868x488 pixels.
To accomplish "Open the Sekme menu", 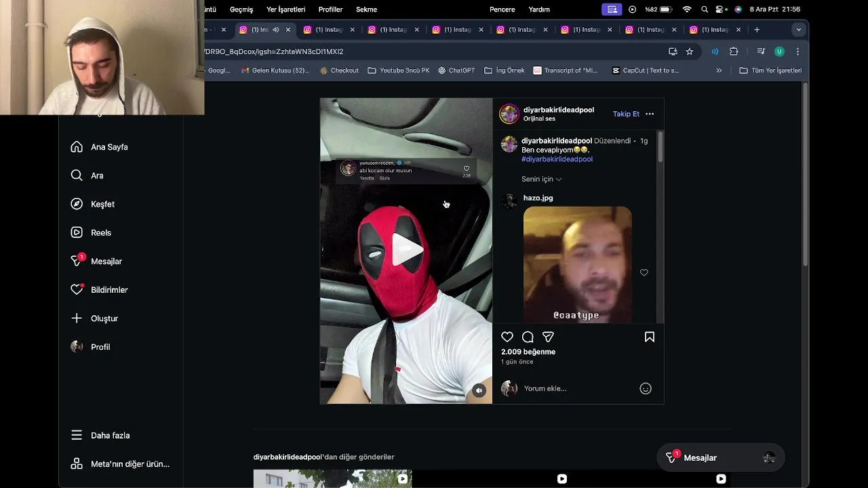I will point(367,9).
